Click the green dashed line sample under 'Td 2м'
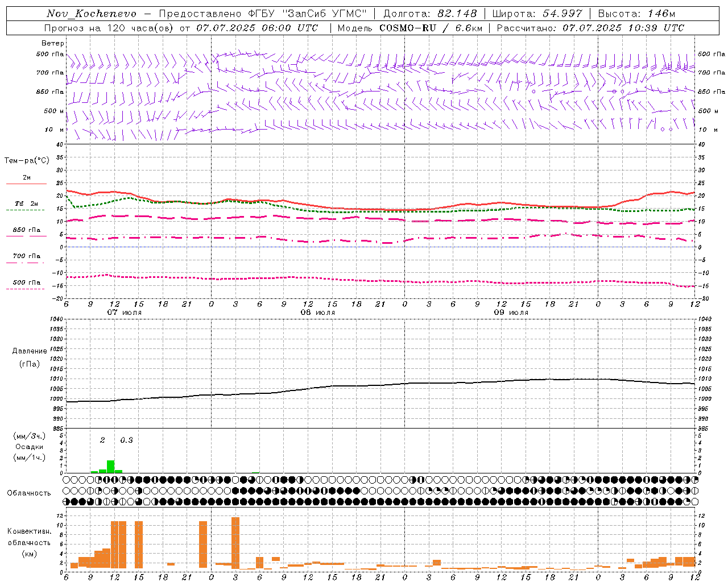 coord(25,210)
